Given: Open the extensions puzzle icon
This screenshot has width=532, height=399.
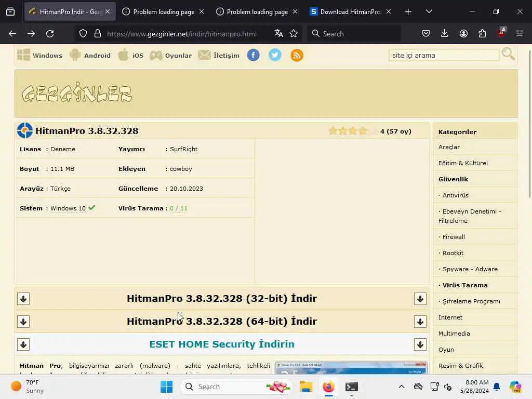Looking at the screenshot, I should [x=482, y=33].
